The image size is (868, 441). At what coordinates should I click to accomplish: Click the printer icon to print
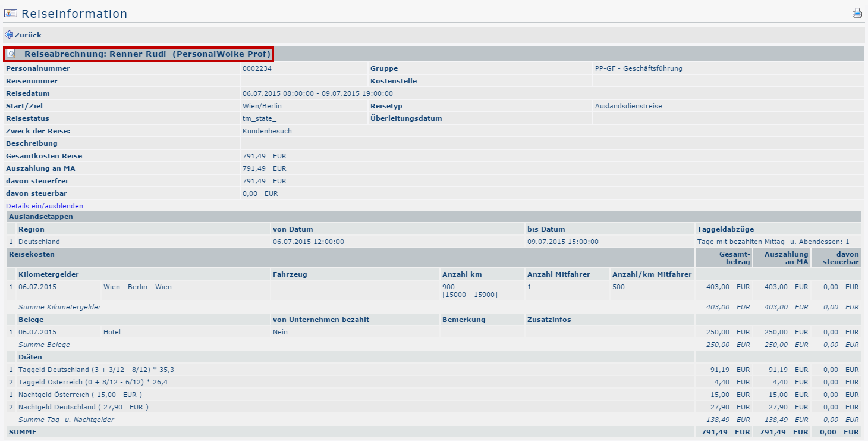tap(857, 13)
